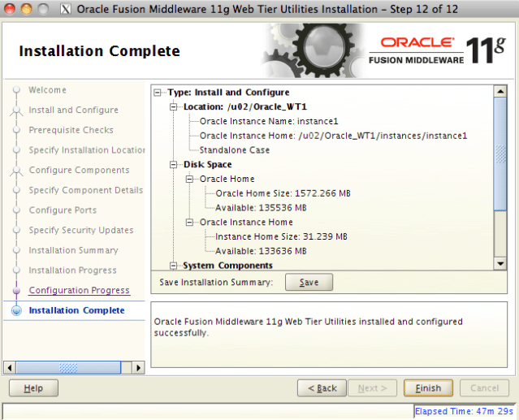Expand the System Components node

[x=173, y=266]
